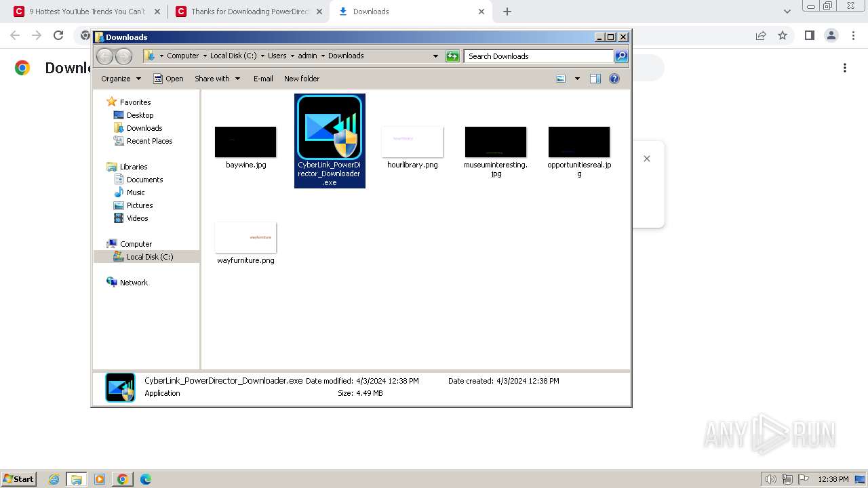This screenshot has width=868, height=488.
Task: Launch Internet Explorer from taskbar
Action: [x=54, y=479]
